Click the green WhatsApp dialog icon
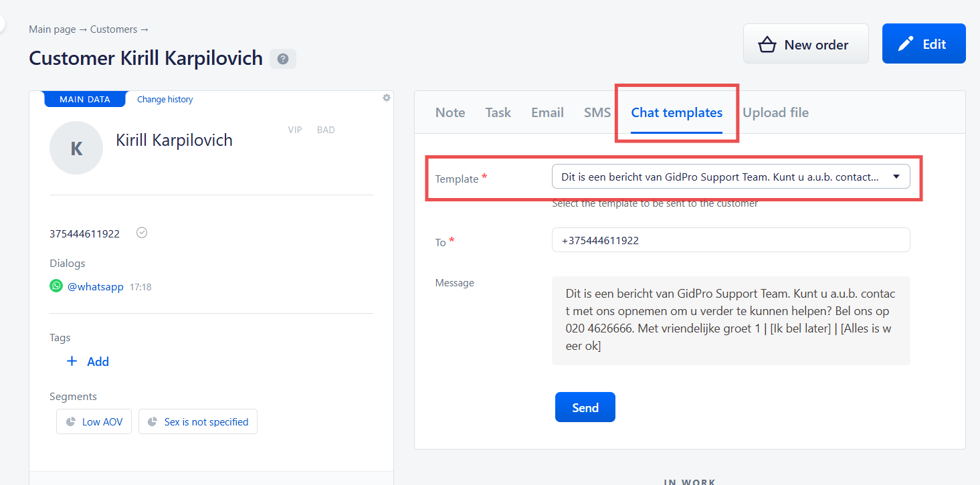Screen dimensions: 980x485 56,286
